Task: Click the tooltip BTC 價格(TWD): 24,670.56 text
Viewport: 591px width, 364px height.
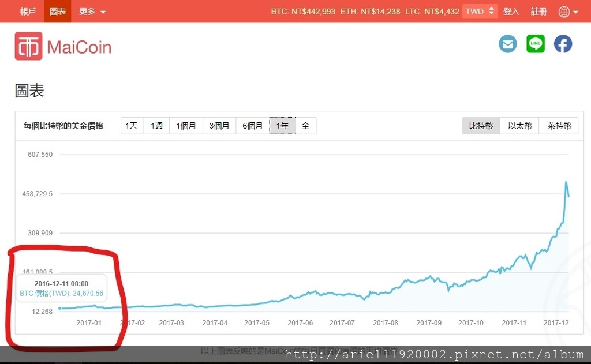Action: coord(61,293)
